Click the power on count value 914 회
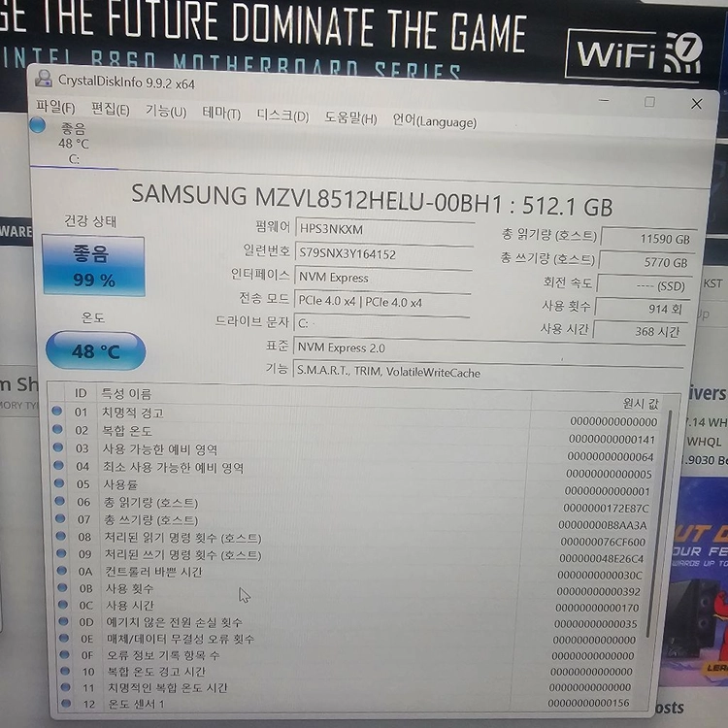The height and width of the screenshot is (728, 728). tap(642, 309)
